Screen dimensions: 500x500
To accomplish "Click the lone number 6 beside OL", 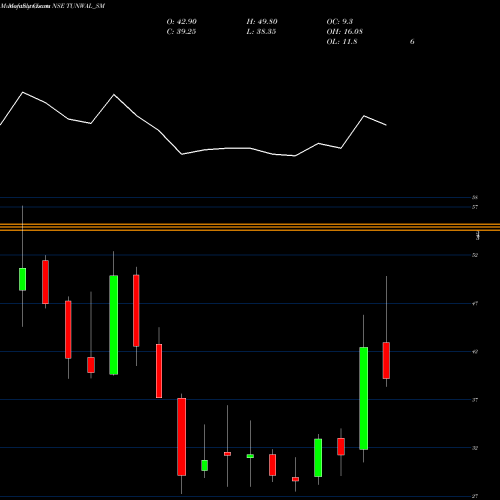I will [412, 42].
